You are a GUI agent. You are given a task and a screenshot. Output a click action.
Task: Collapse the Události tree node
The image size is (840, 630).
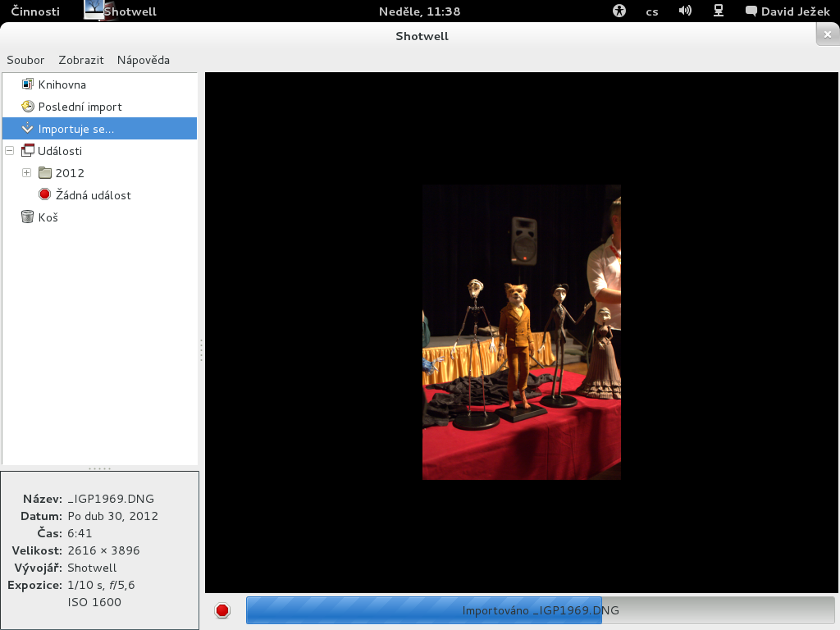click(10, 151)
